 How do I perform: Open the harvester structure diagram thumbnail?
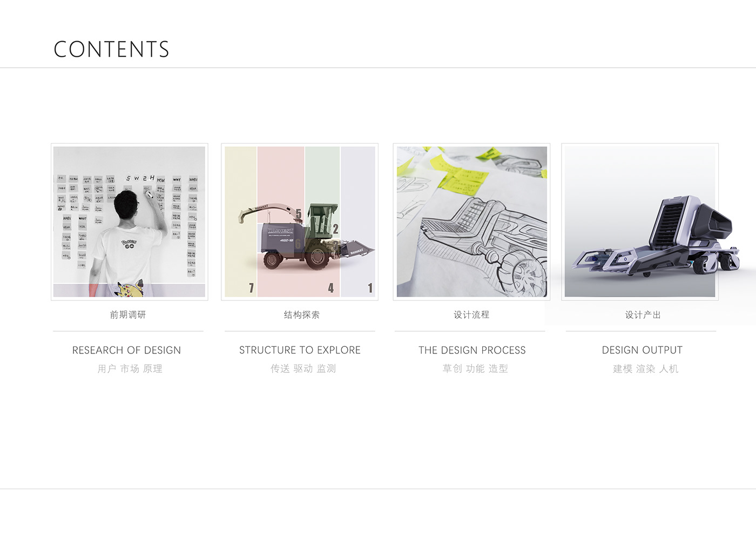300,222
